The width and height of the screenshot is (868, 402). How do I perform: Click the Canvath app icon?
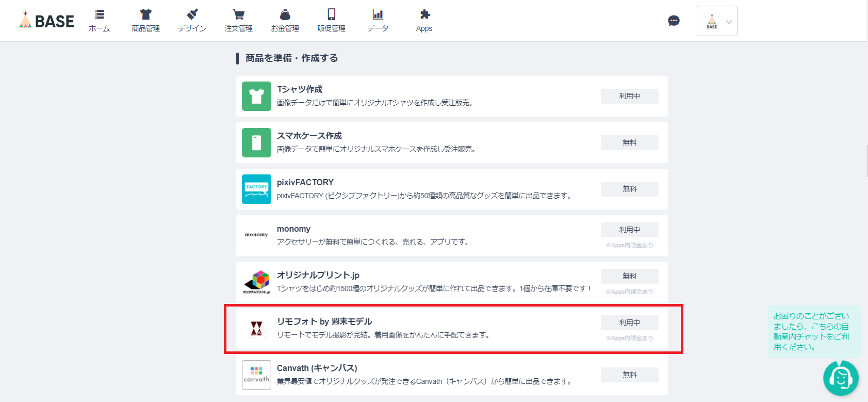coord(256,375)
